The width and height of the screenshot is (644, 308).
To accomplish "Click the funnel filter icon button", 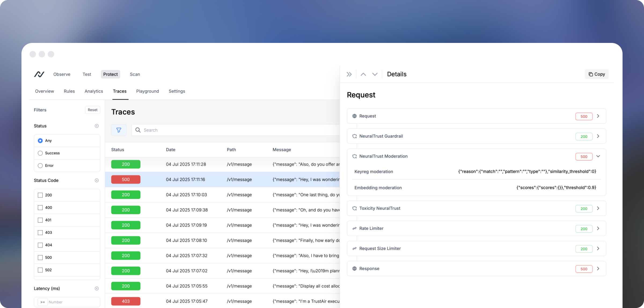I will point(119,130).
